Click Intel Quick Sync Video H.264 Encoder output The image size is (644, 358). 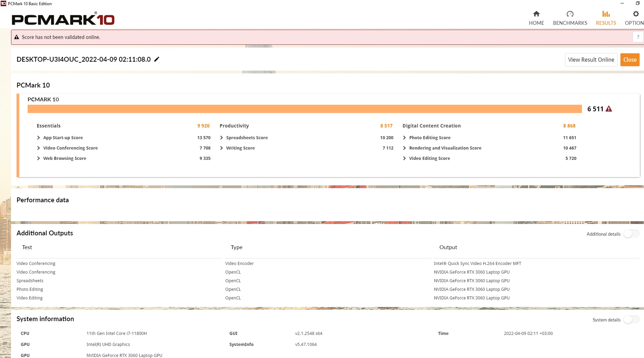coord(477,263)
